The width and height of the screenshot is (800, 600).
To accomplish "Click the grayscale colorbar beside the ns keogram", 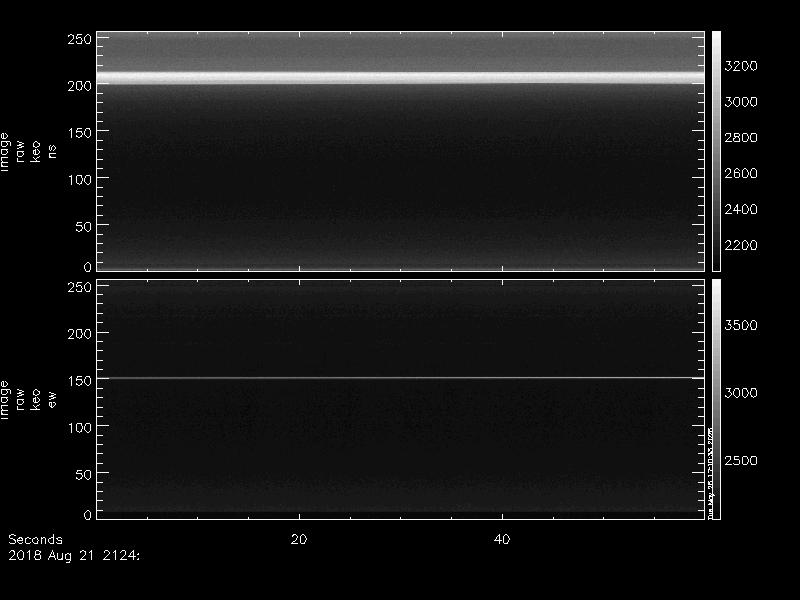I will tap(716, 151).
